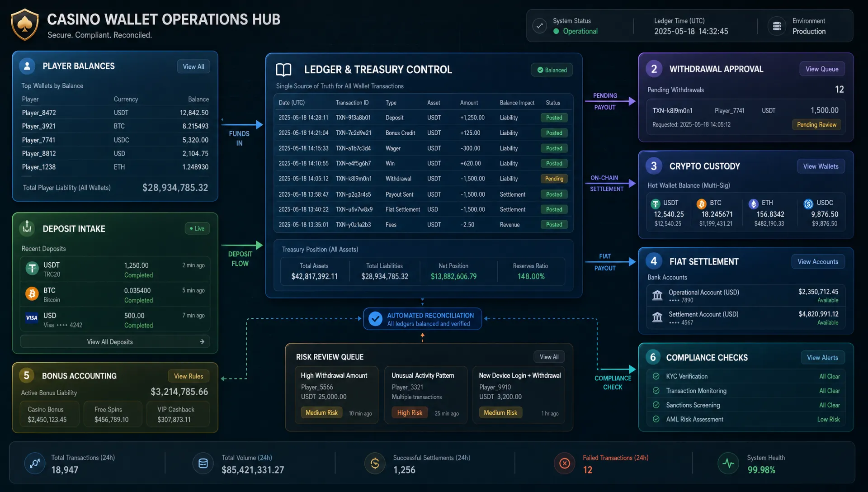Click the Low Risk AML status
This screenshot has height=492, width=868.
point(828,420)
